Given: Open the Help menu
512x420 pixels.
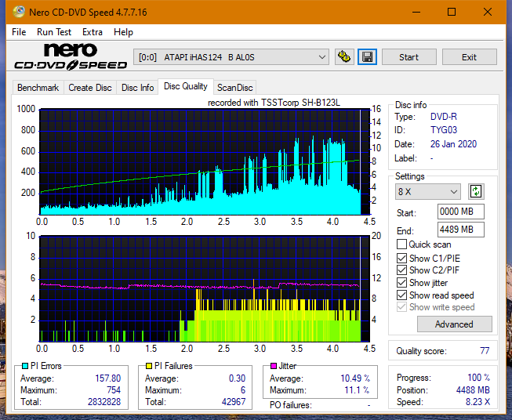Looking at the screenshot, I should [123, 32].
